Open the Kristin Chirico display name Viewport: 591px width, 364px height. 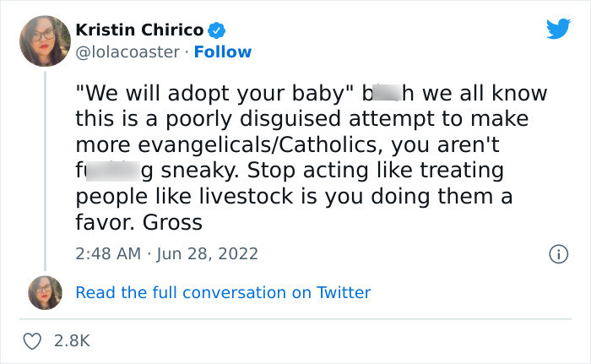point(139,30)
